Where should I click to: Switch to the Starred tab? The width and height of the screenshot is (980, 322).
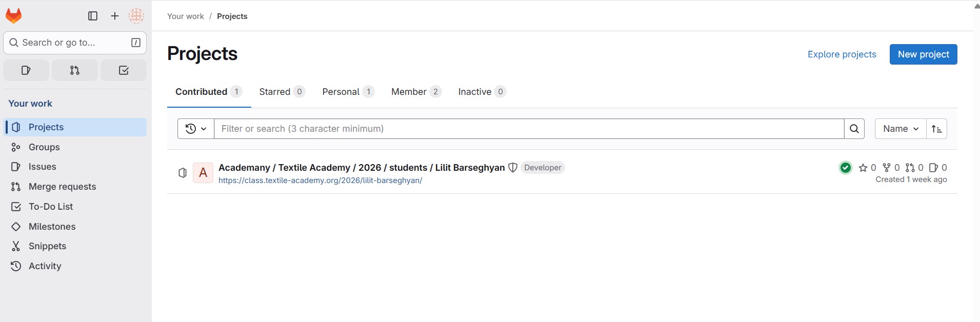282,92
